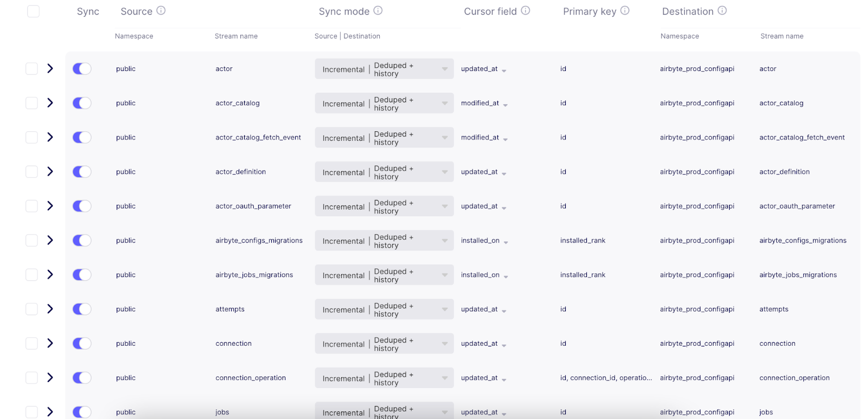Change cursor field modified_at for actor_catalog_fetch_event
The width and height of the screenshot is (868, 419).
(484, 138)
